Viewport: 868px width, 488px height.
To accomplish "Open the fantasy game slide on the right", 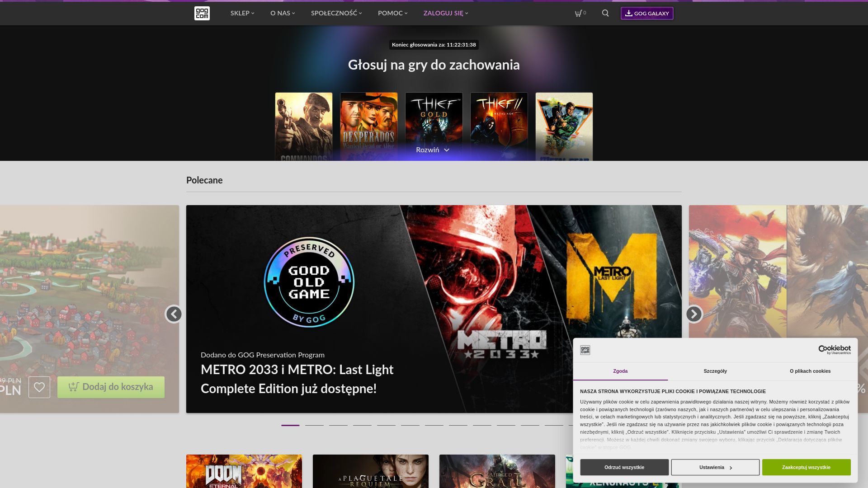I will pos(778,271).
